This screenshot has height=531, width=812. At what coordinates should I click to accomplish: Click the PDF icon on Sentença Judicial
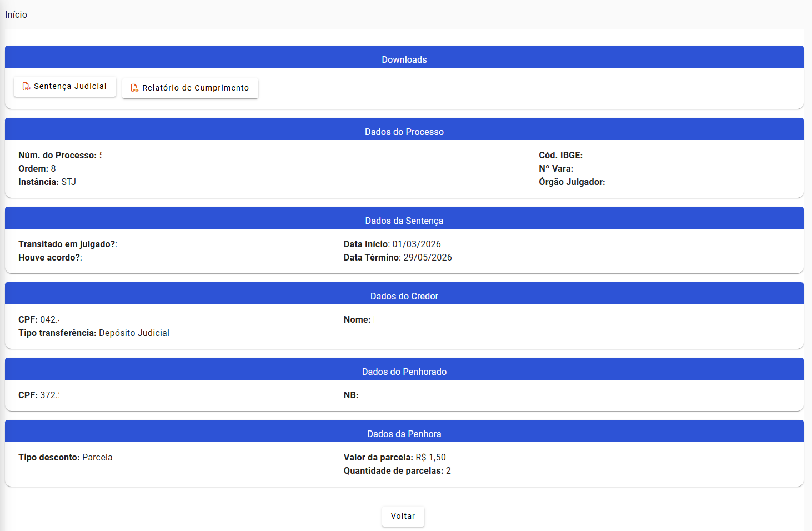[26, 87]
